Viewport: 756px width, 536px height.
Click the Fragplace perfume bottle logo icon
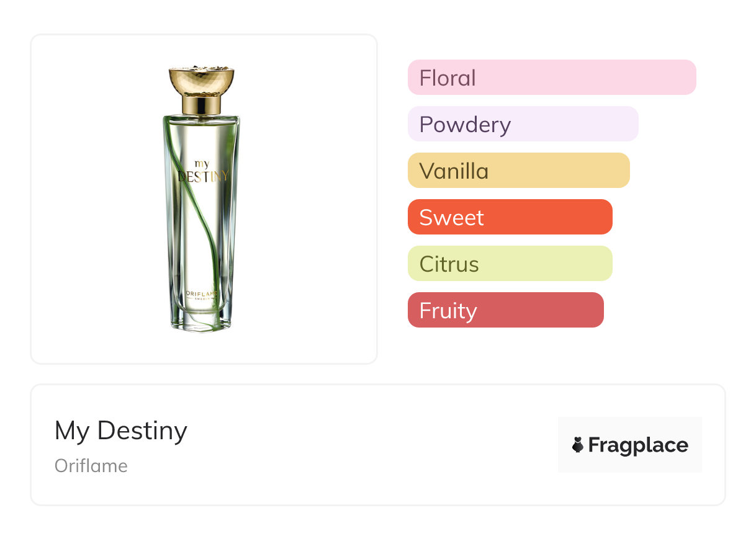point(578,445)
